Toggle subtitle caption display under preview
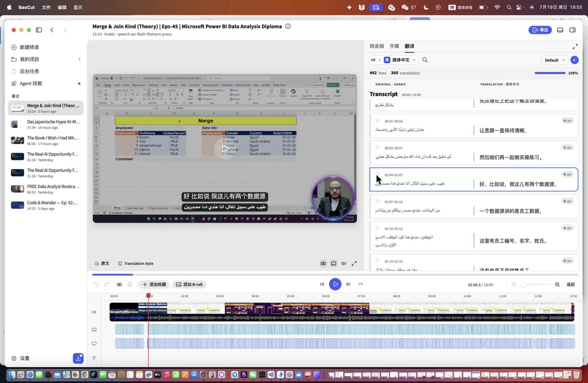 pos(334,263)
